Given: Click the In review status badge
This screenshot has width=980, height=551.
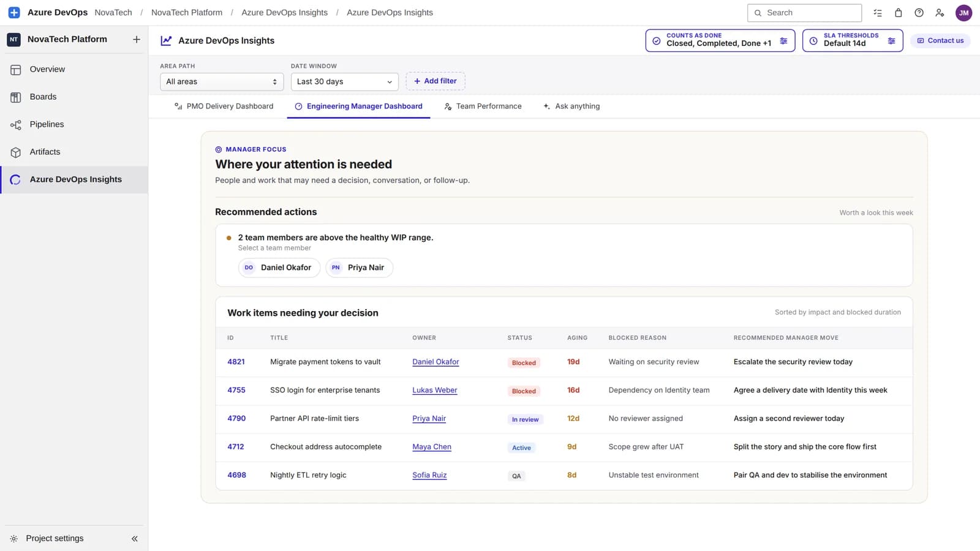Looking at the screenshot, I should tap(525, 419).
